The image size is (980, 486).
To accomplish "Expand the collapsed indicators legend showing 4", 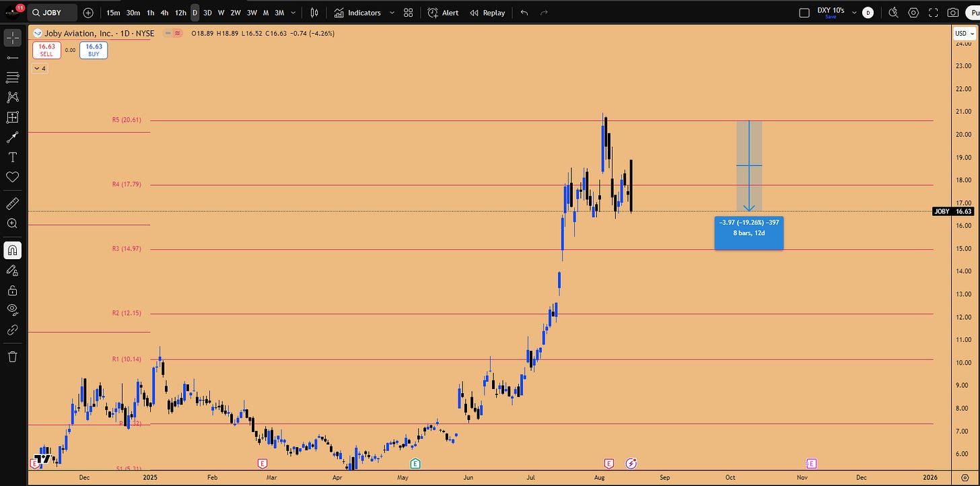I will [40, 69].
